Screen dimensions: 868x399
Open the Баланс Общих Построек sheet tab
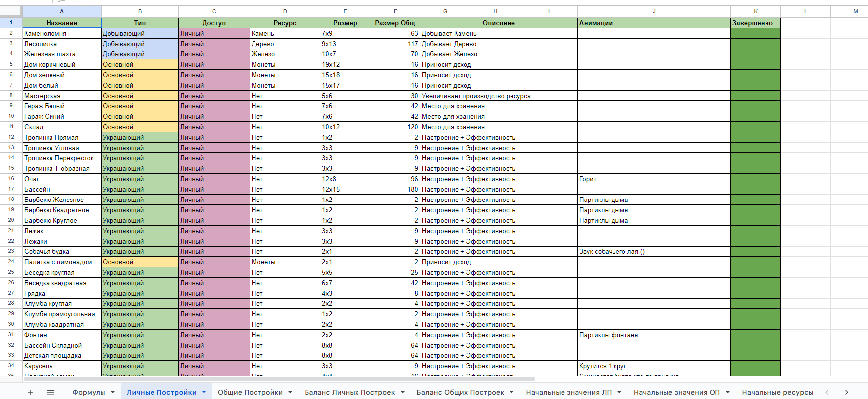[x=460, y=392]
